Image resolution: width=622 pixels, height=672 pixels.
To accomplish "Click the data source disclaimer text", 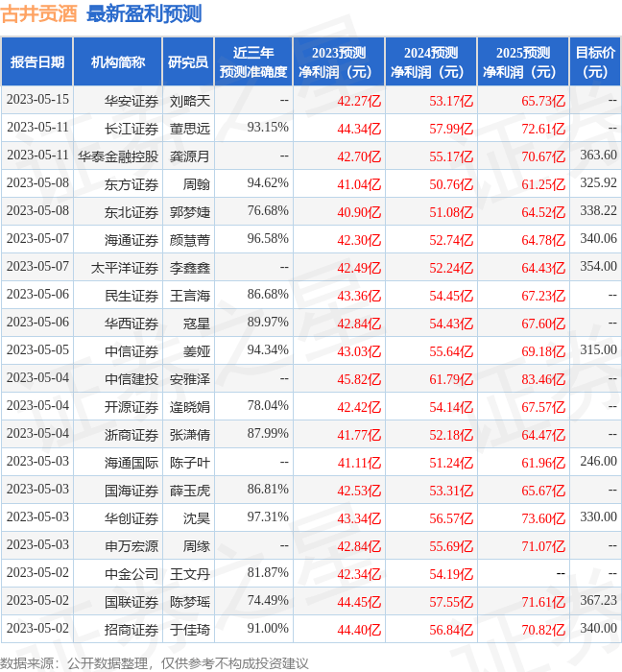I will [155, 663].
